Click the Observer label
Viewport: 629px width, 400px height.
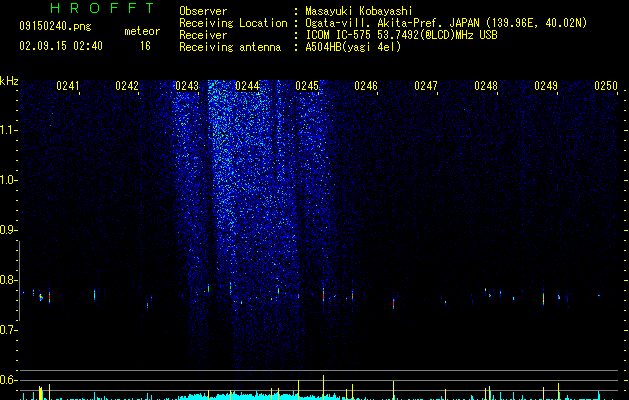(203, 11)
